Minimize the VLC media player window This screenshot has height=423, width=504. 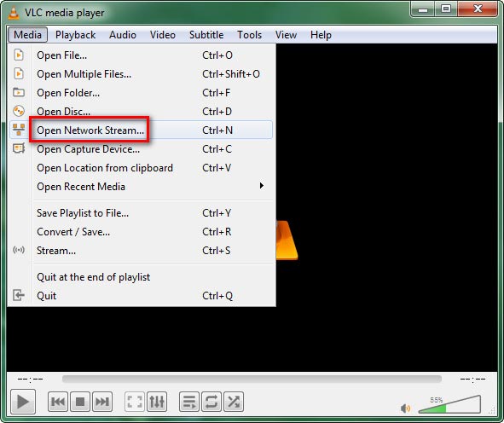click(x=423, y=9)
